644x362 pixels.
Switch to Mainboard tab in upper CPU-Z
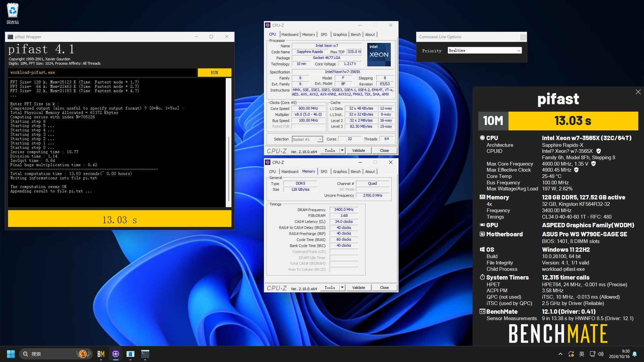pyautogui.click(x=290, y=35)
